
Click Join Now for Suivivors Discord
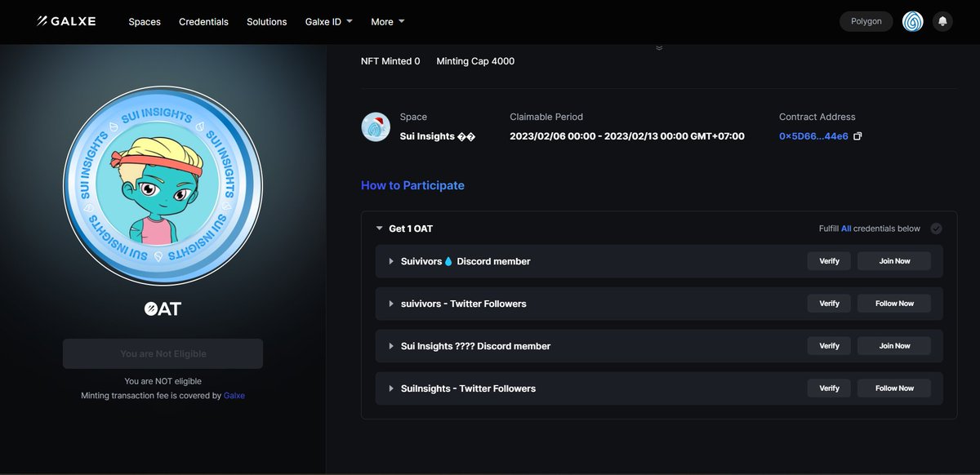894,261
